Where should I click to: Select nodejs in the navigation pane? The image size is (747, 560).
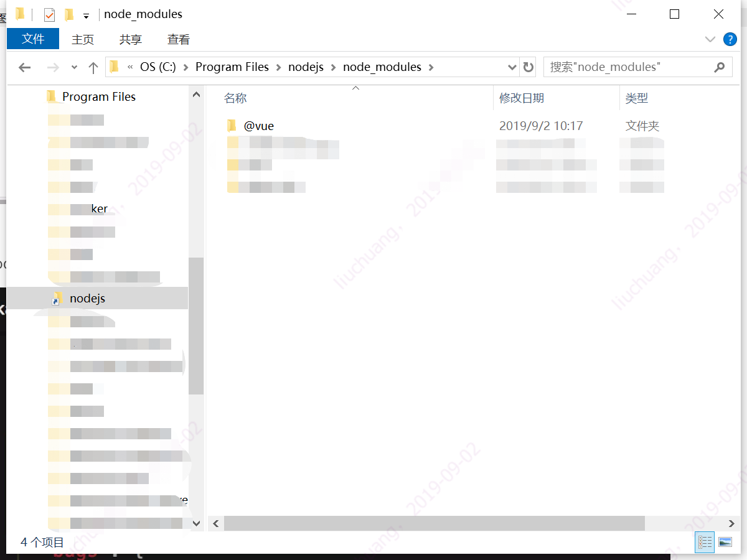point(87,298)
